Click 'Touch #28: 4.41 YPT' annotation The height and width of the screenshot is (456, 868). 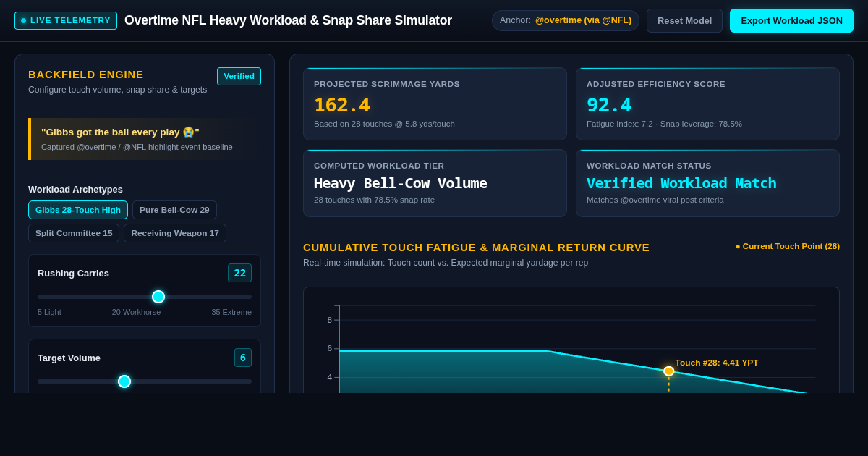pyautogui.click(x=717, y=363)
